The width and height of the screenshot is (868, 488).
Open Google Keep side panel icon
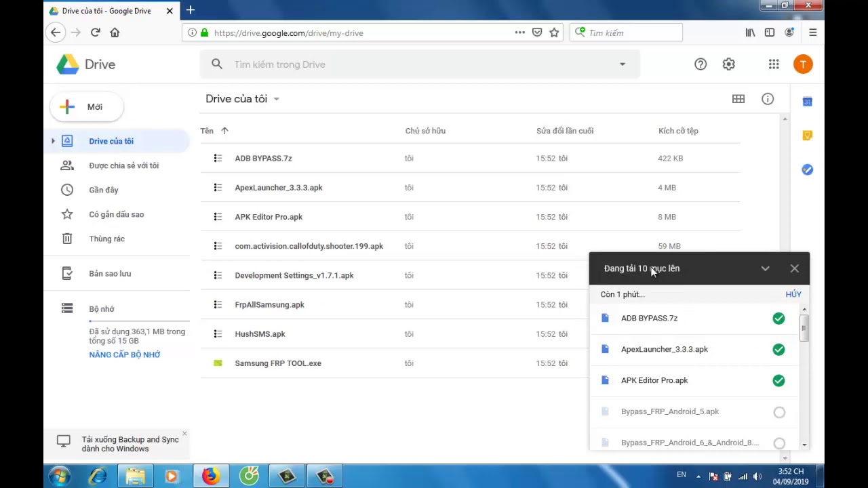807,136
